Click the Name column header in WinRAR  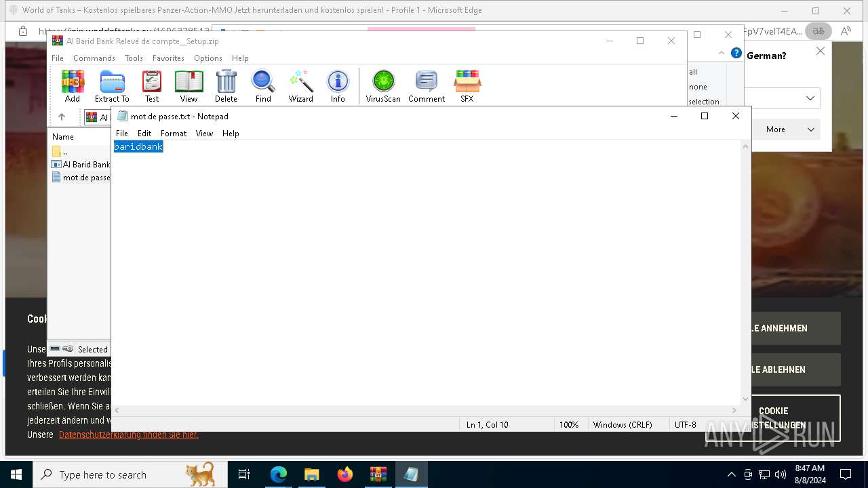63,136
